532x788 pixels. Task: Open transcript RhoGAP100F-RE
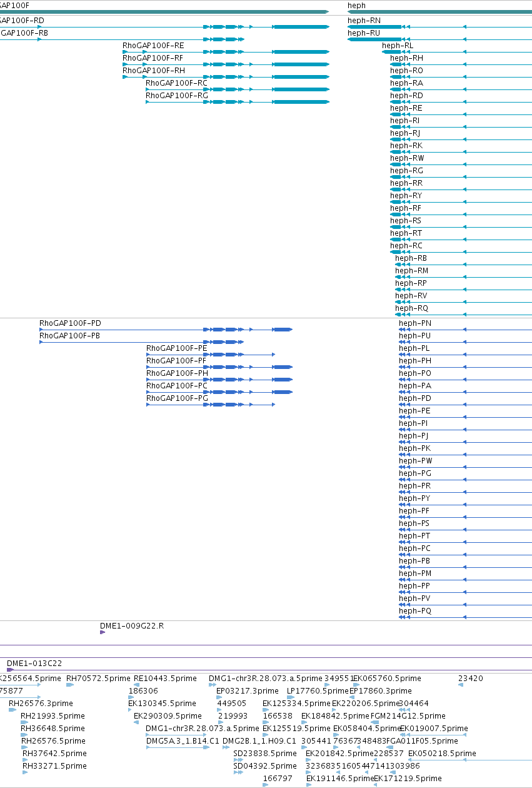pos(153,46)
